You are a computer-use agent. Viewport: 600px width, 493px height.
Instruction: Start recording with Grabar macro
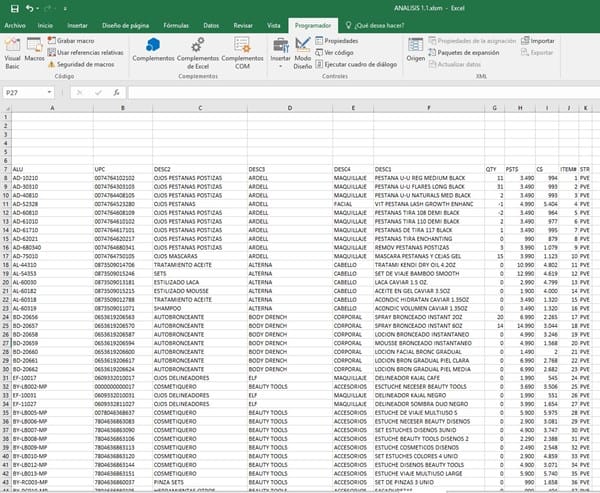coord(73,41)
